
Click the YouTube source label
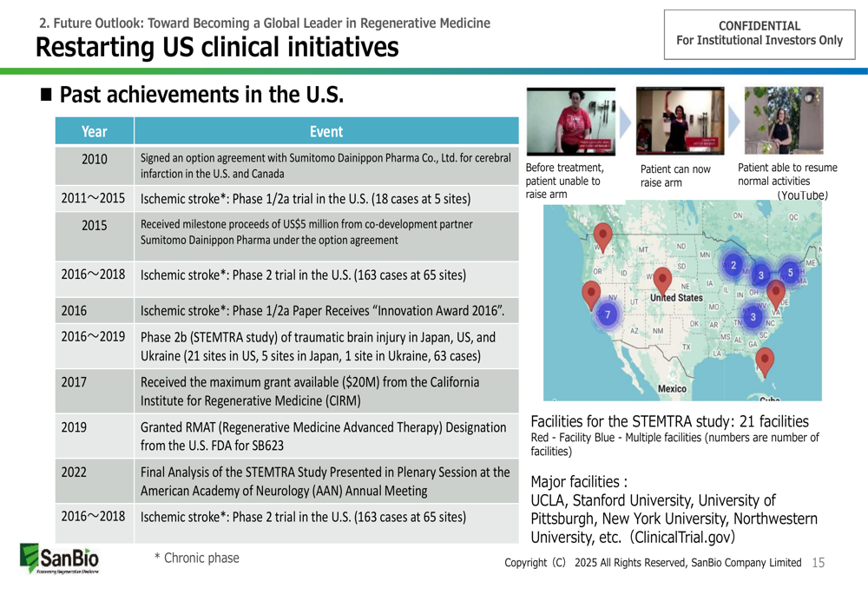pos(801,195)
